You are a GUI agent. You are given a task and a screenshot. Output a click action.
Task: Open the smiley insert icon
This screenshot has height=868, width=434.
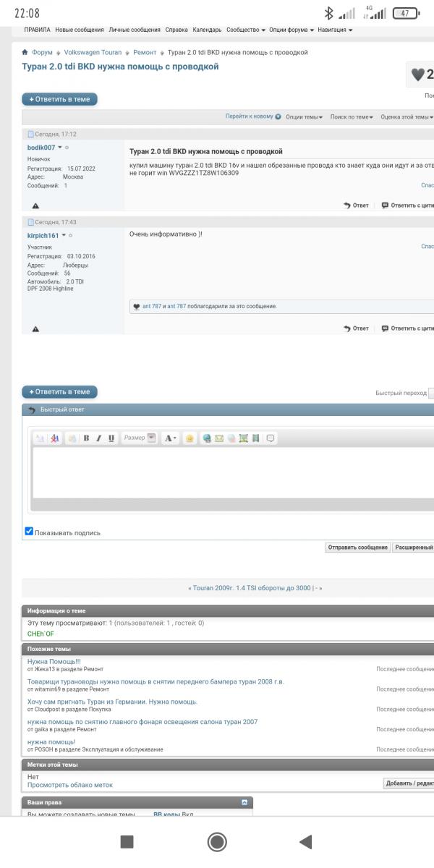coord(189,438)
